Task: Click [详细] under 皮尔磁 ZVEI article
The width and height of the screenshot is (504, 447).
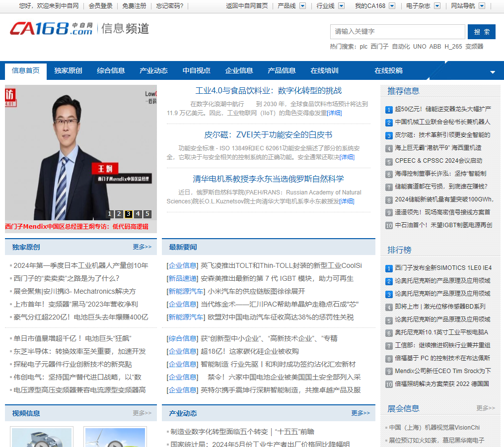Action: [347, 157]
